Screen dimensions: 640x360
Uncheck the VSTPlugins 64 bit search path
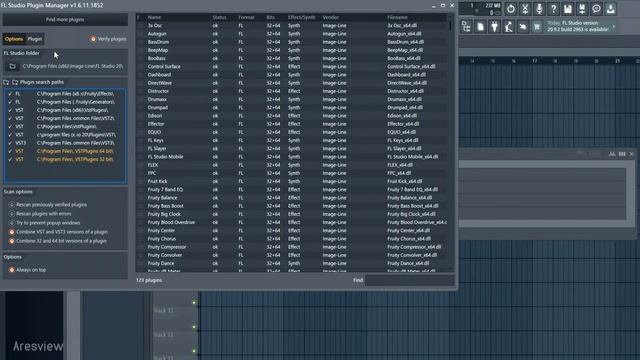(x=10, y=151)
